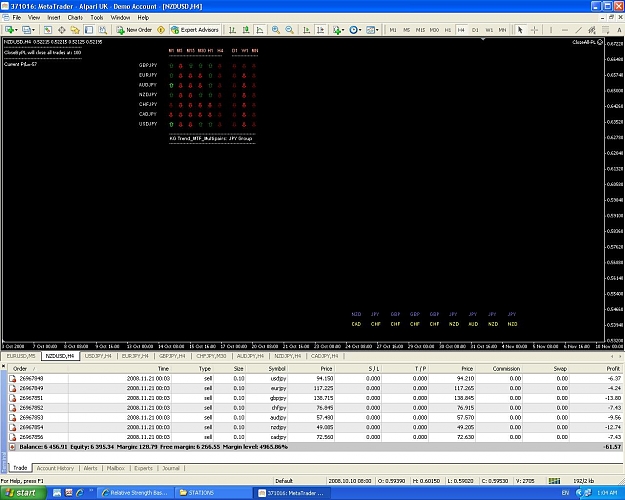
Task: Open the Journal terminal tab
Action: (x=171, y=468)
